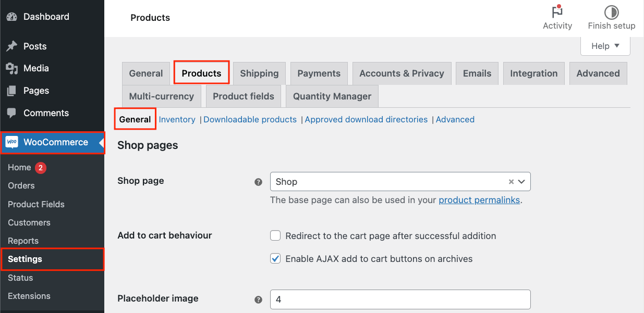Click the Placeholder image input field

(x=400, y=299)
